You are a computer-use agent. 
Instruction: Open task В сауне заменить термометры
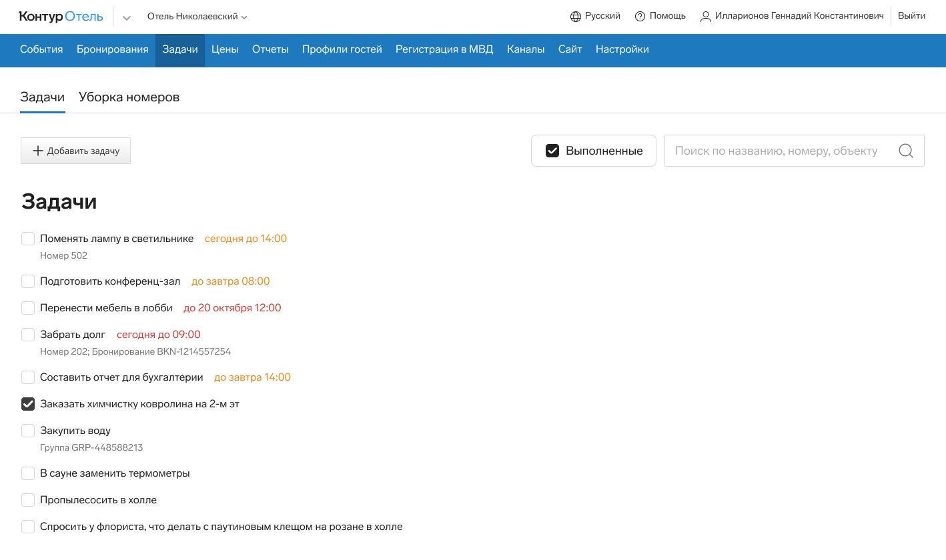tap(115, 473)
